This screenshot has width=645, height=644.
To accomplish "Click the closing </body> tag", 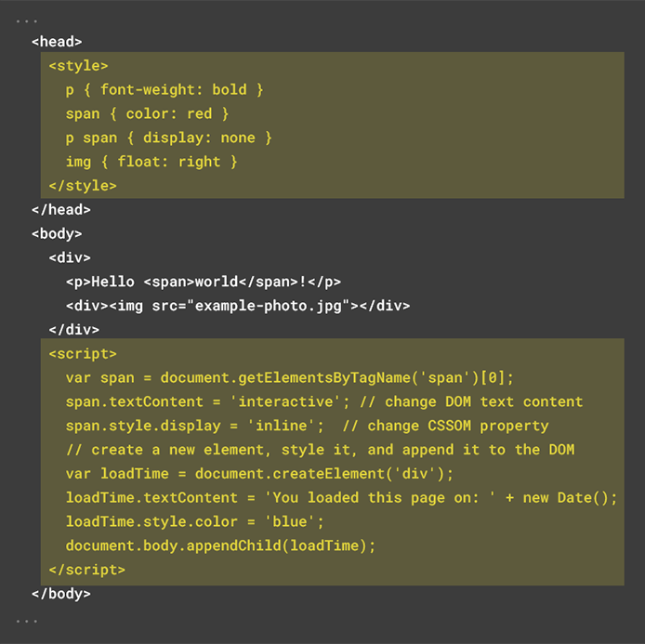I will point(61,594).
